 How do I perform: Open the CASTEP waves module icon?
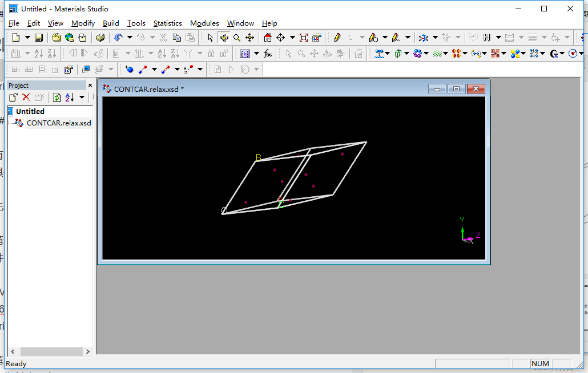click(437, 54)
